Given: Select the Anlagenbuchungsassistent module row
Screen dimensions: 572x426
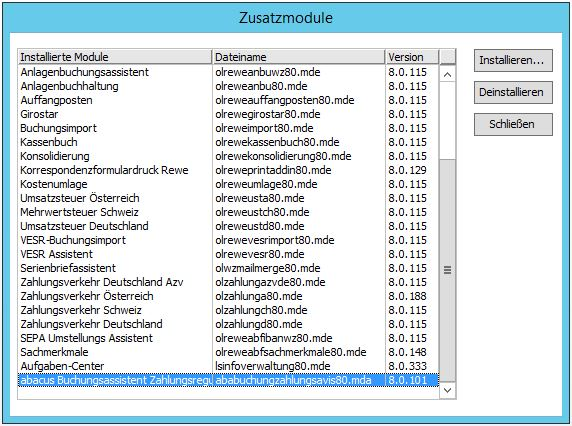Looking at the screenshot, I should coord(228,72).
